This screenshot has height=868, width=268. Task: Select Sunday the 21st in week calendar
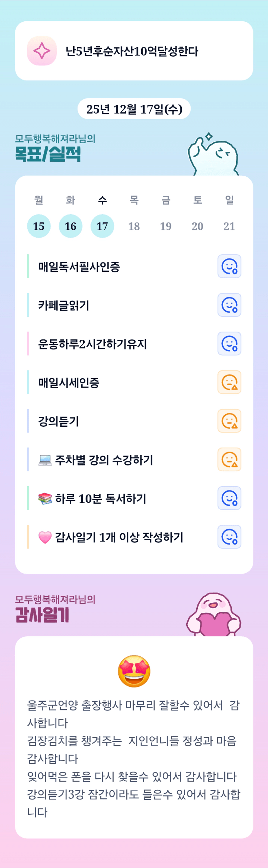click(229, 226)
